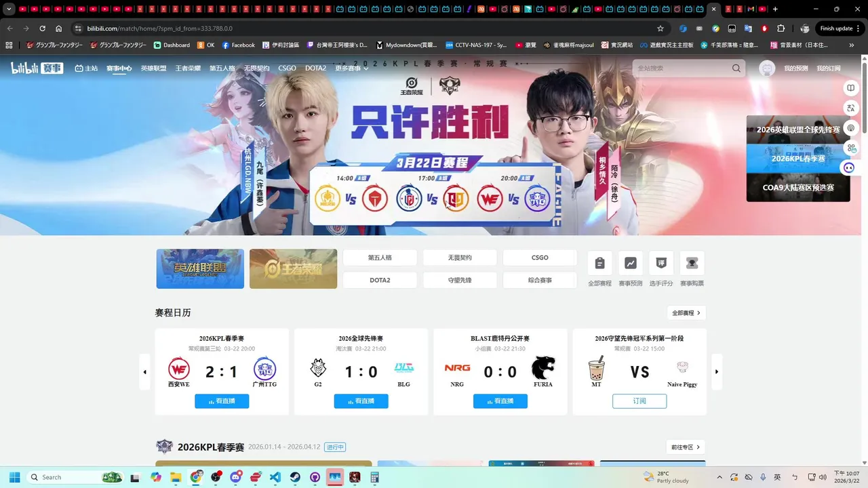Click 看直播 for 西安WE vs 广州TTG
868x488 pixels.
click(222, 401)
